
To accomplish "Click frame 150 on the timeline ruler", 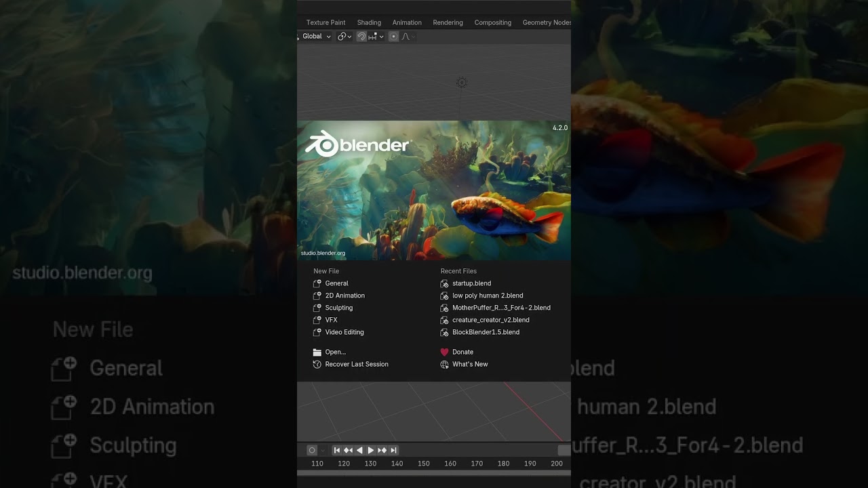I will click(x=424, y=464).
